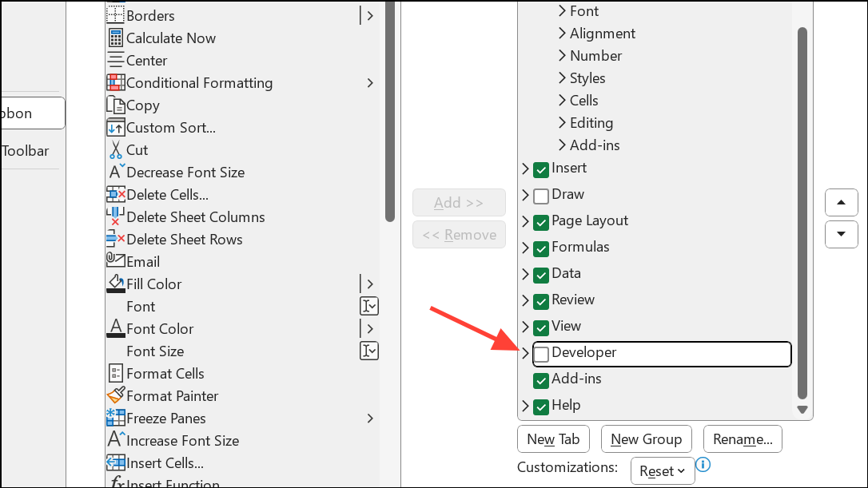Click the New Tab button

[553, 438]
